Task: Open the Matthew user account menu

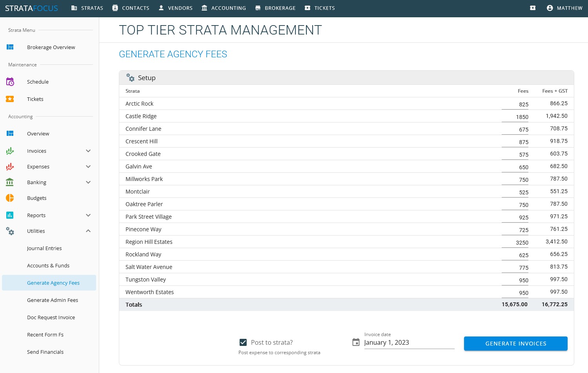Action: point(564,8)
